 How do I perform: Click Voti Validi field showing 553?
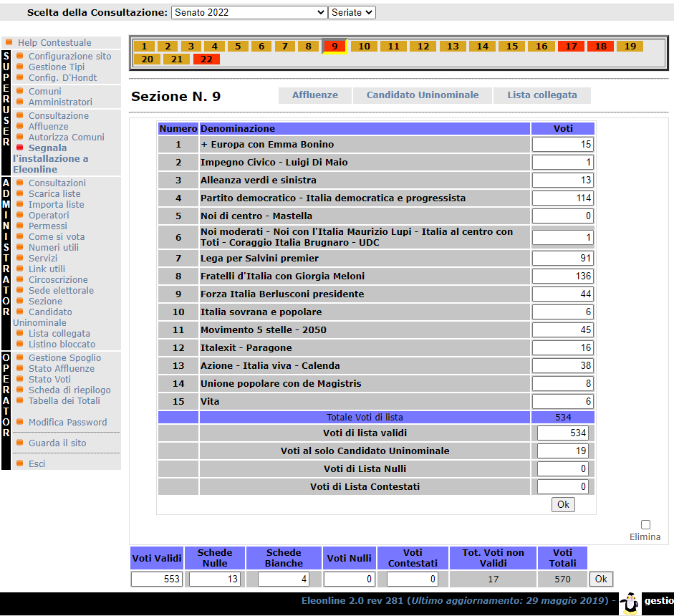point(156,579)
